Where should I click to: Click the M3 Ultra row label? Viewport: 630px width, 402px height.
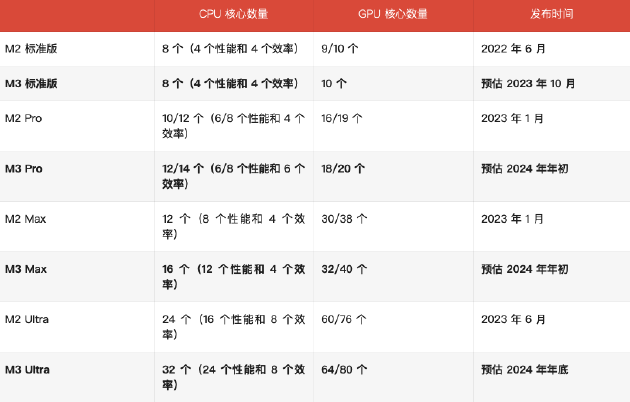[x=27, y=369]
